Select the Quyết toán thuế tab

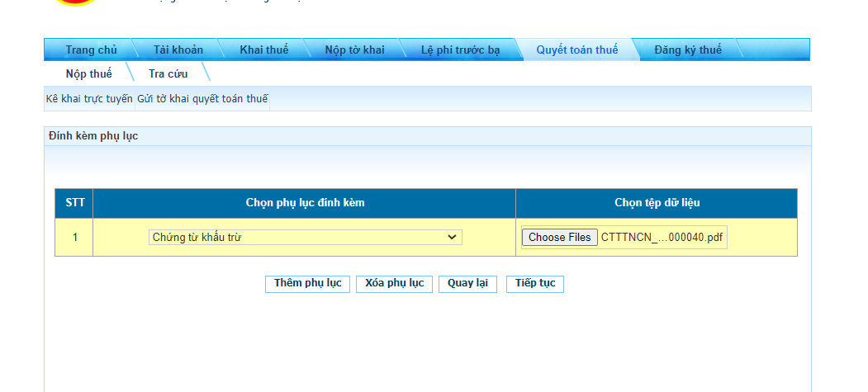tap(576, 50)
